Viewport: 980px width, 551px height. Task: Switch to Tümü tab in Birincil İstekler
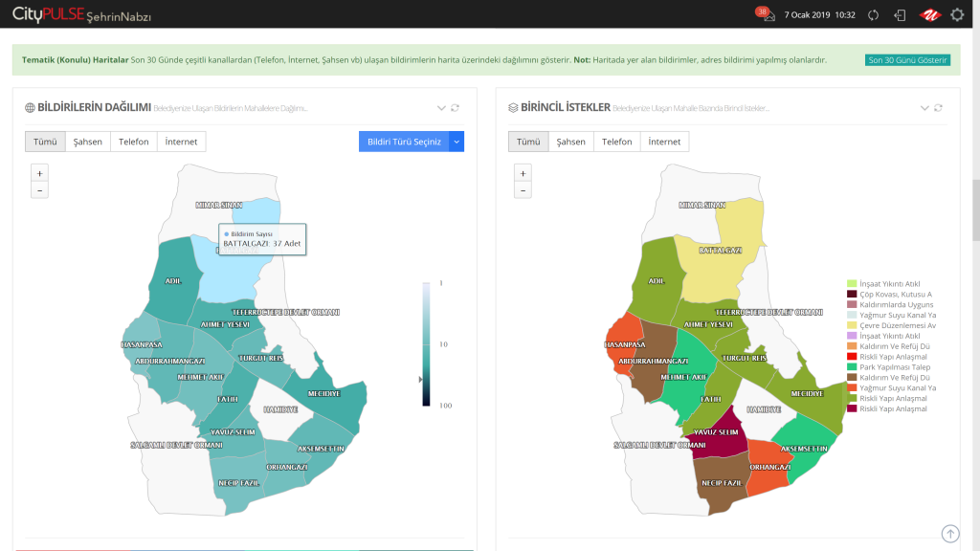point(528,142)
